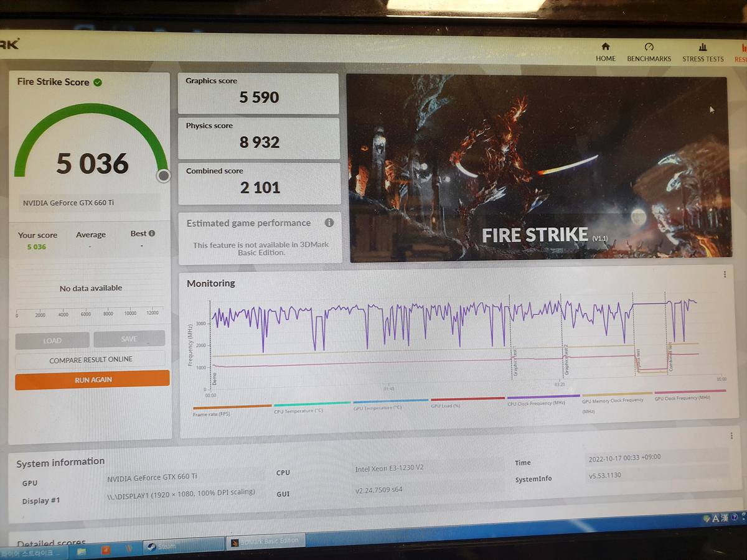Click the SystemInfo version v5.53.1130

pyautogui.click(x=605, y=476)
